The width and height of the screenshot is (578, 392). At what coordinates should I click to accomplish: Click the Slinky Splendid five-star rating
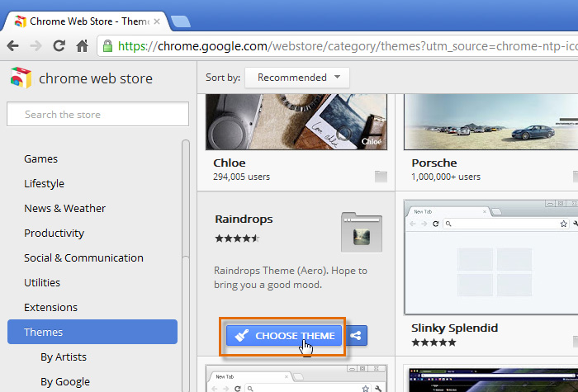(433, 342)
